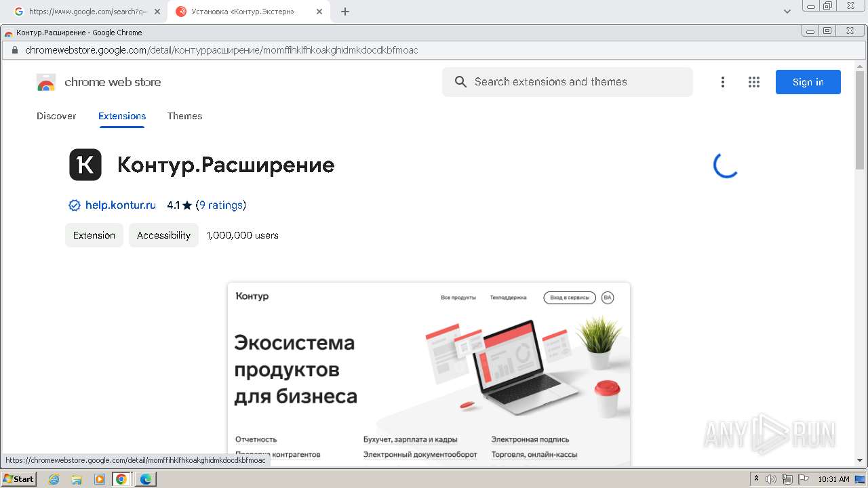The image size is (868, 488).
Task: Click the page vertical scrollbar thumb
Action: pyautogui.click(x=861, y=119)
